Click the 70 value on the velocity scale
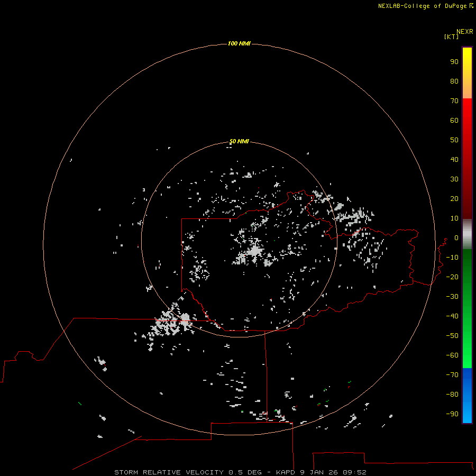Image resolution: width=476 pixels, height=476 pixels. (x=454, y=101)
